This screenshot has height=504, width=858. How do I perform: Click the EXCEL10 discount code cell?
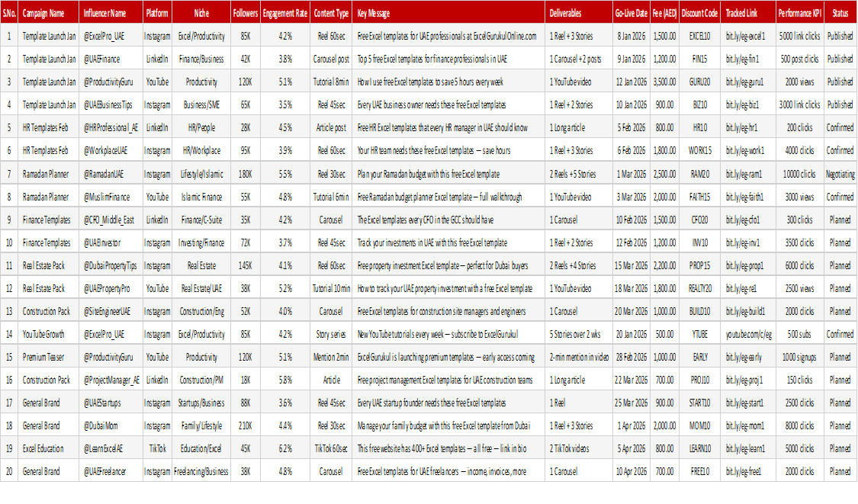coord(700,36)
